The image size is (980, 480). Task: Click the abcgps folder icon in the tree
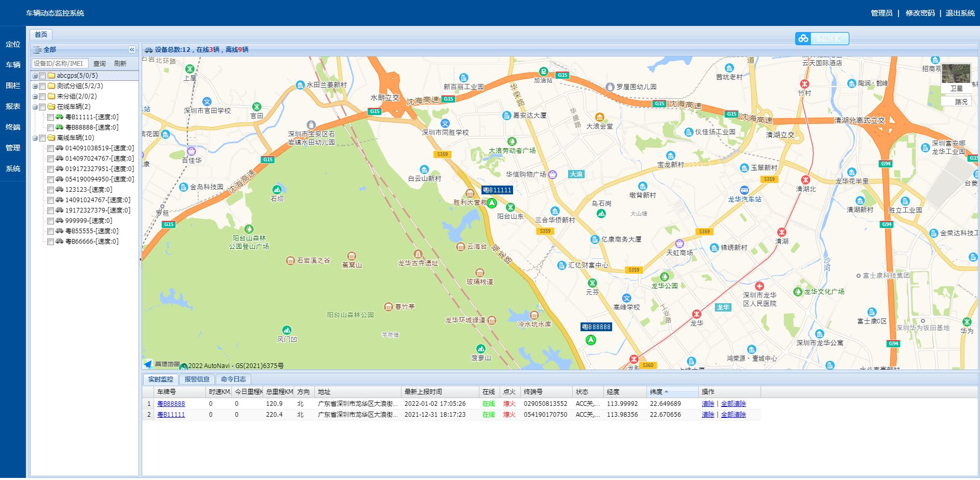51,76
